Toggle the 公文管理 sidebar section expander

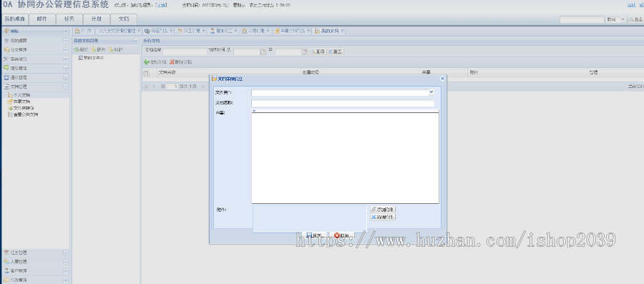(x=66, y=49)
